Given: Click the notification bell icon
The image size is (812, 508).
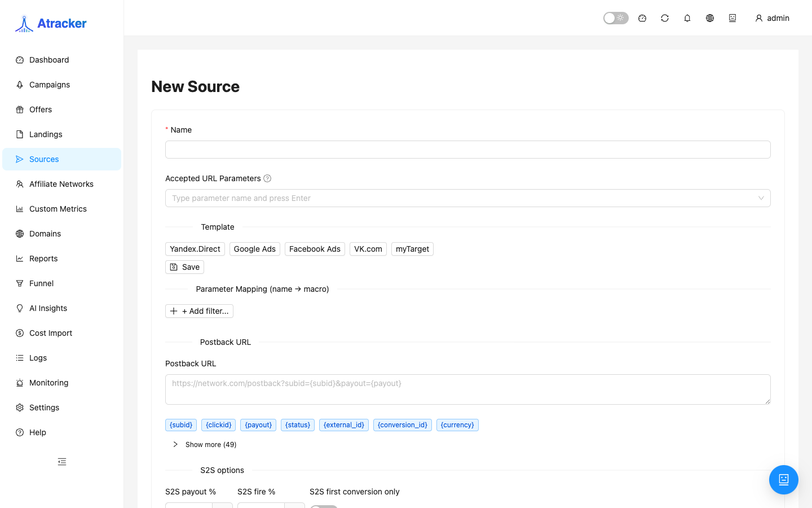Looking at the screenshot, I should 687,18.
